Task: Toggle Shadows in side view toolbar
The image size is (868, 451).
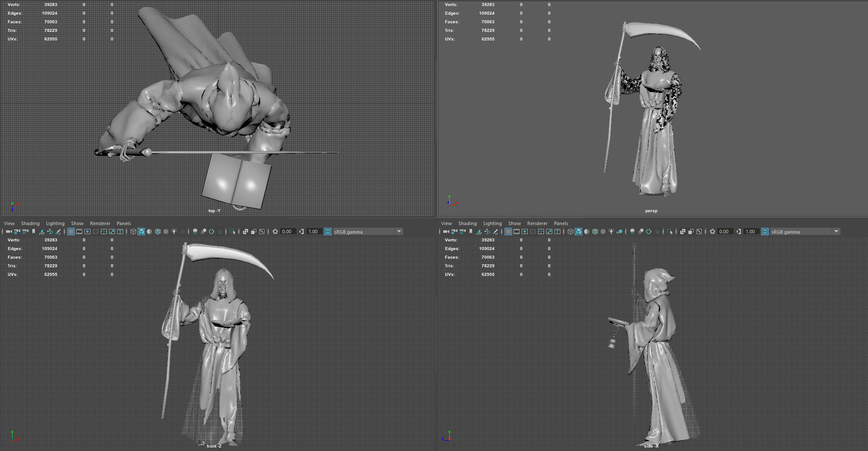Action: (x=620, y=232)
